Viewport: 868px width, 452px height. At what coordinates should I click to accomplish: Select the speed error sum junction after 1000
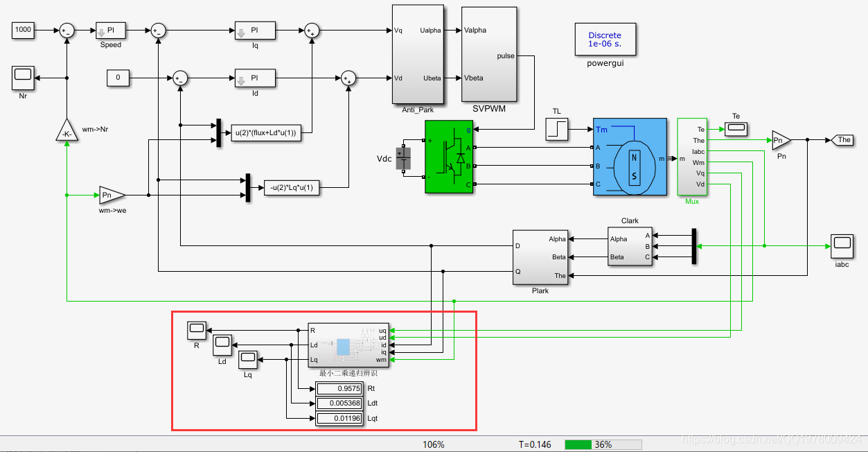click(67, 30)
